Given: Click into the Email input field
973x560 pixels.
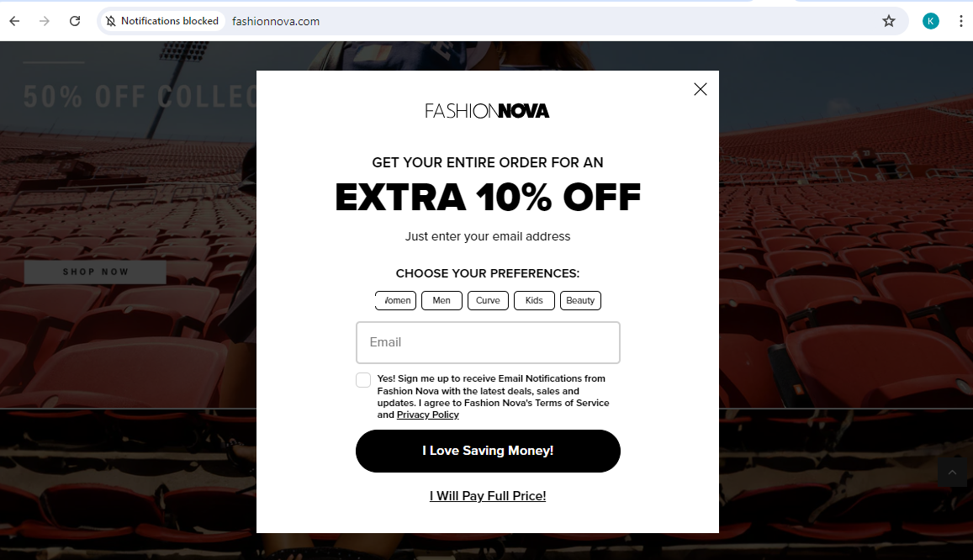Looking at the screenshot, I should pos(488,342).
